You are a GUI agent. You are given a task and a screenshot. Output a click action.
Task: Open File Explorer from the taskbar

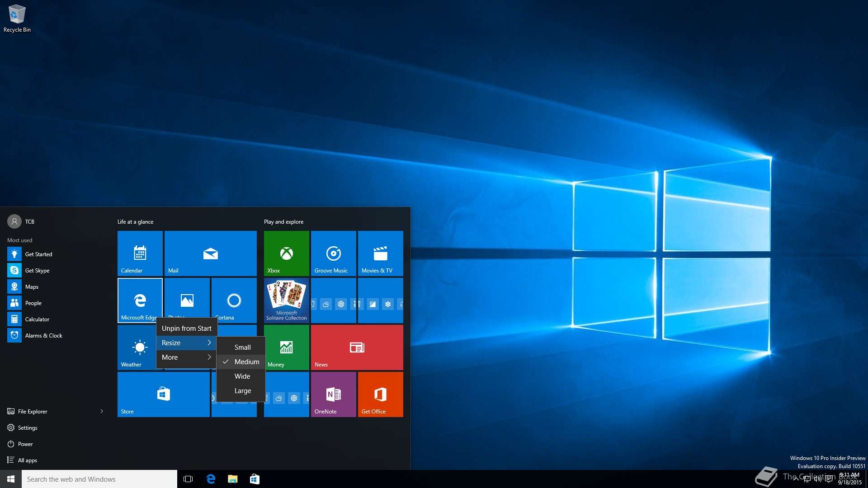point(232,479)
